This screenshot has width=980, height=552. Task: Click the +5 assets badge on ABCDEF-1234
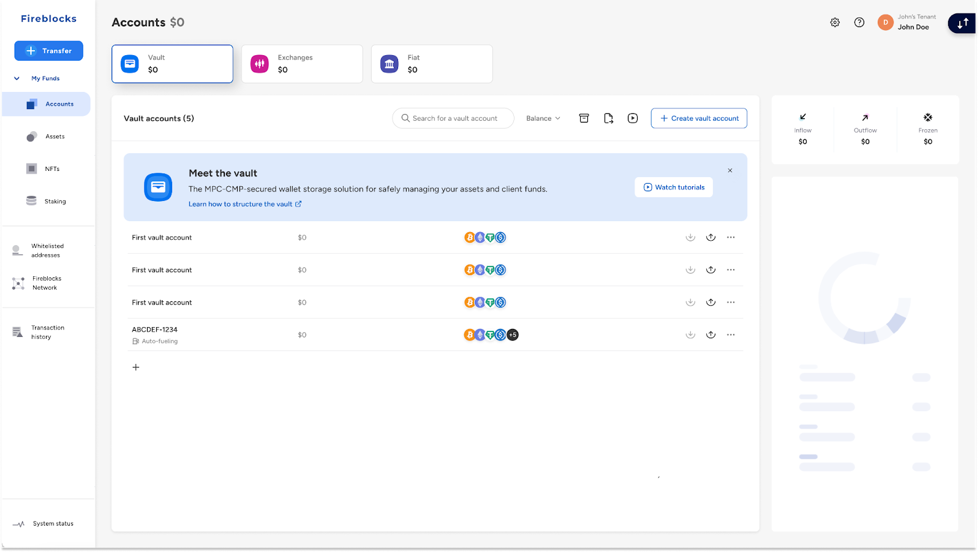pos(513,335)
